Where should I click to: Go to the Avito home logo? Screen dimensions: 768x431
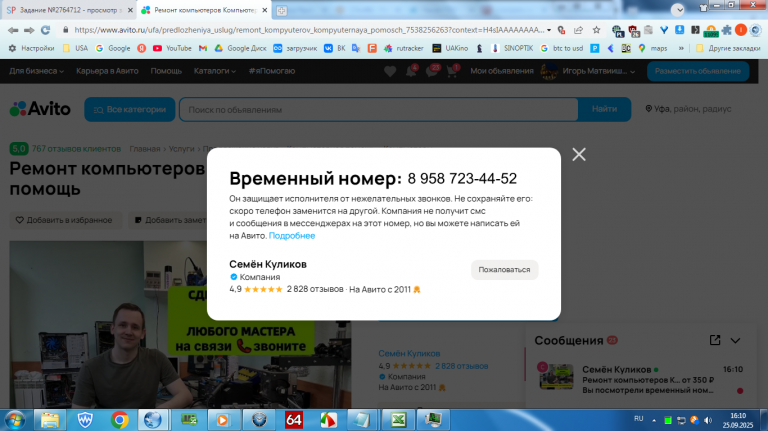40,109
